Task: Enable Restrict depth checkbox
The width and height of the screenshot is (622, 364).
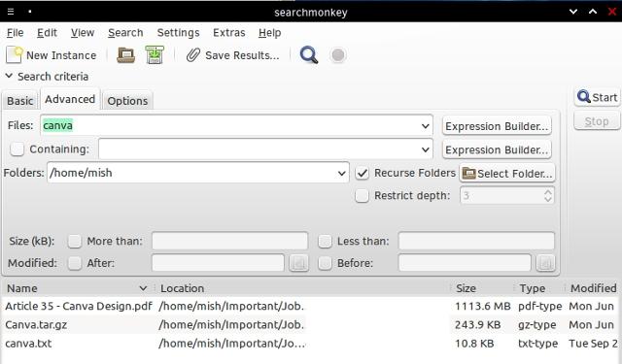Action: [x=363, y=196]
